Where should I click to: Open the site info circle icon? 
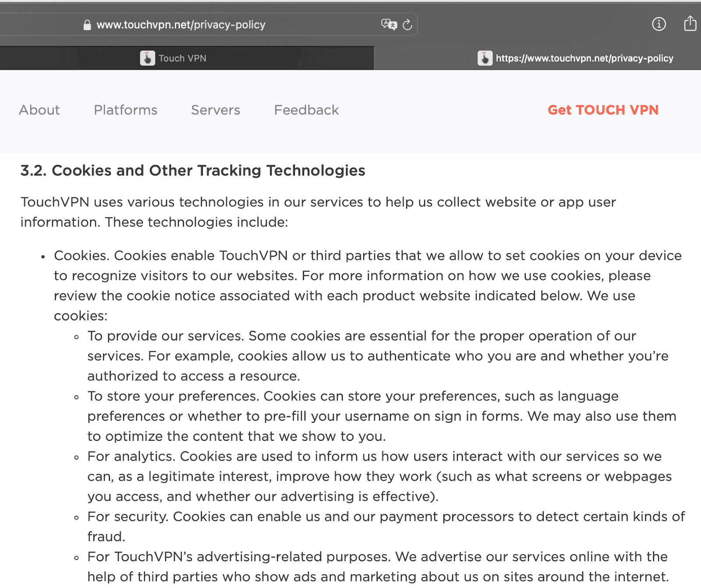pos(659,24)
